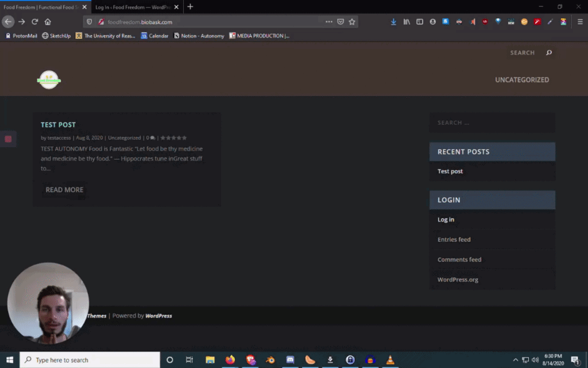
Task: Open a new browser tab
Action: pyautogui.click(x=190, y=7)
